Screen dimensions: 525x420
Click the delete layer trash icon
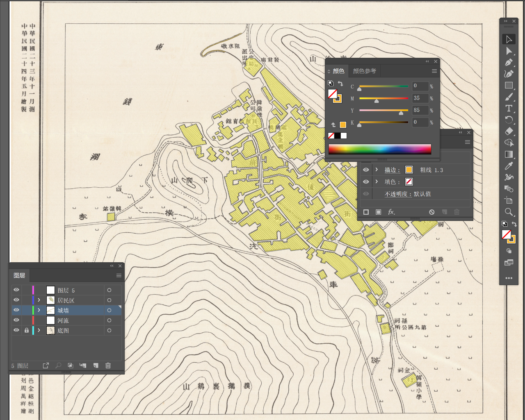pyautogui.click(x=108, y=366)
